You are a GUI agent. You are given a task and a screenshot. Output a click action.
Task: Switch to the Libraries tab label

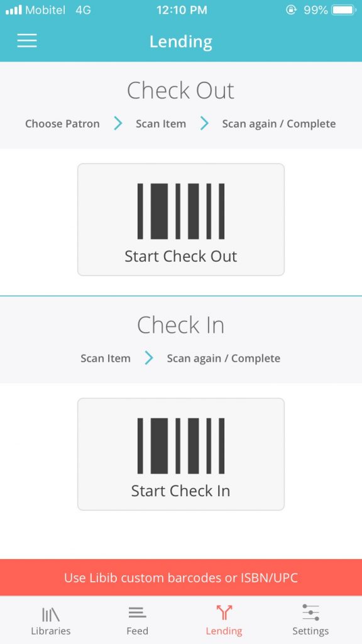tap(51, 631)
